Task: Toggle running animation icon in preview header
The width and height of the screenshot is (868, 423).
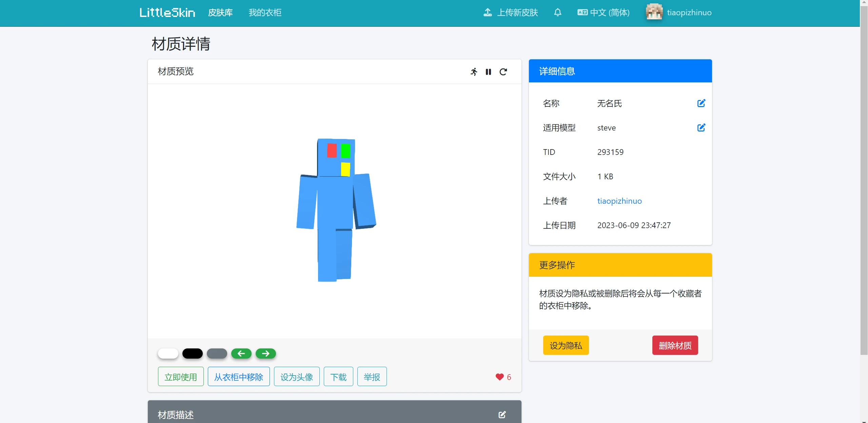Action: pos(474,72)
